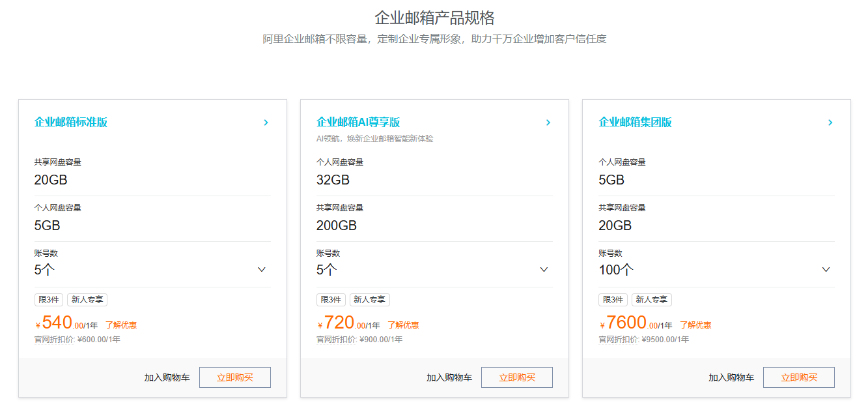Click the 32GB personal disk value
Screen dimensions: 868x410
tap(333, 180)
